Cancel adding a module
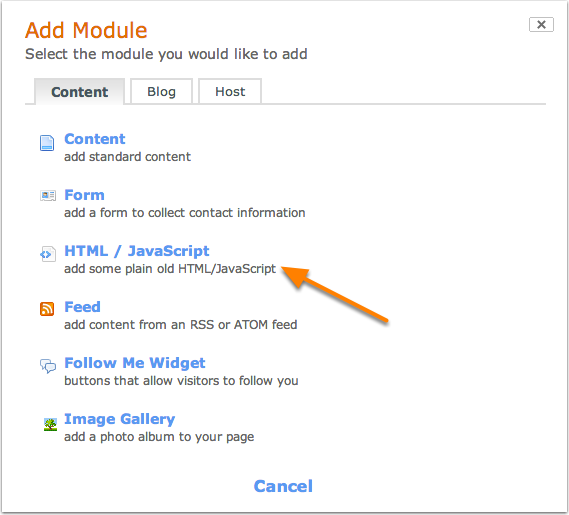569x515 pixels. click(x=283, y=486)
